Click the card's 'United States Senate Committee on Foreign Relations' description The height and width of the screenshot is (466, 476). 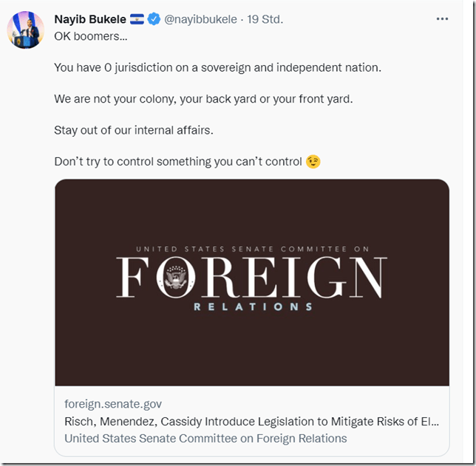coord(205,439)
